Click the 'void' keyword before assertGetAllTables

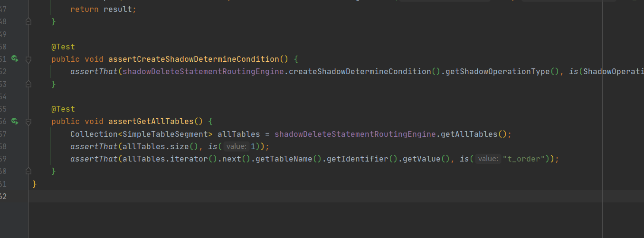tap(94, 121)
